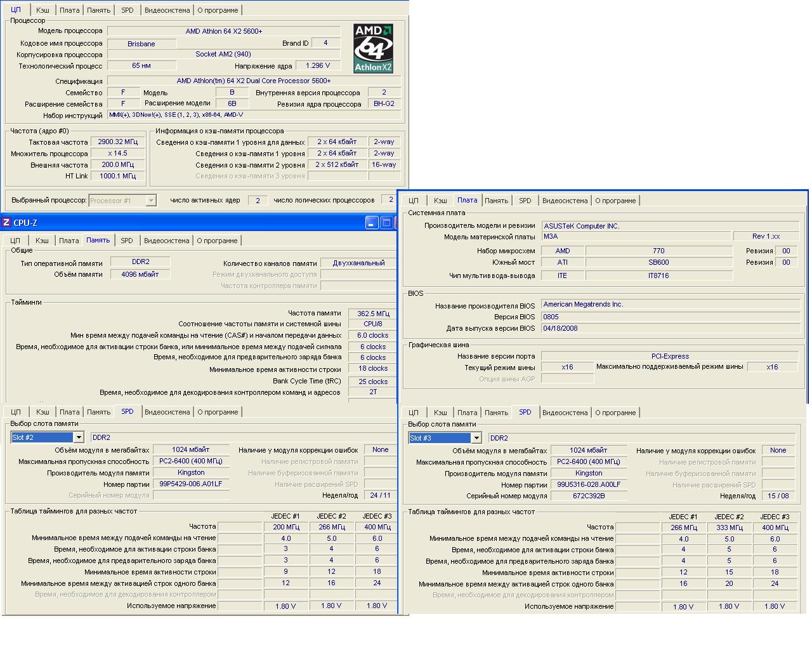812x650 pixels.
Task: Click the processor model field AMD Athlon 64 X2 5600+
Action: (224, 31)
